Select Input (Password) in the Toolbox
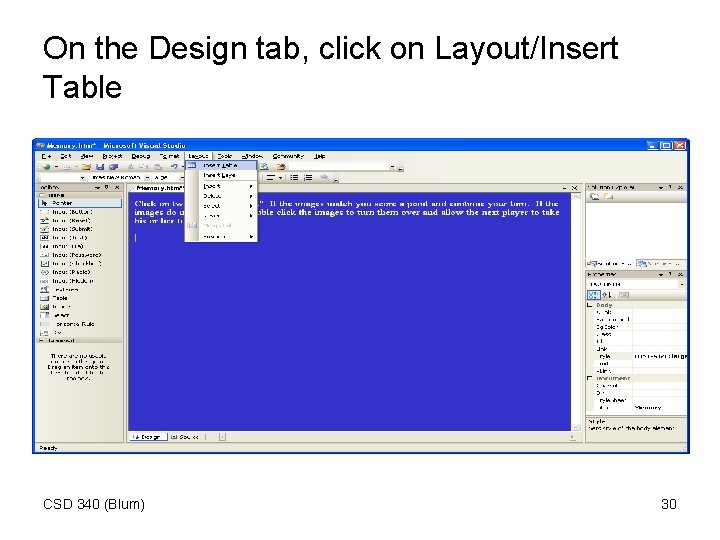This screenshot has width=720, height=540. point(80,255)
